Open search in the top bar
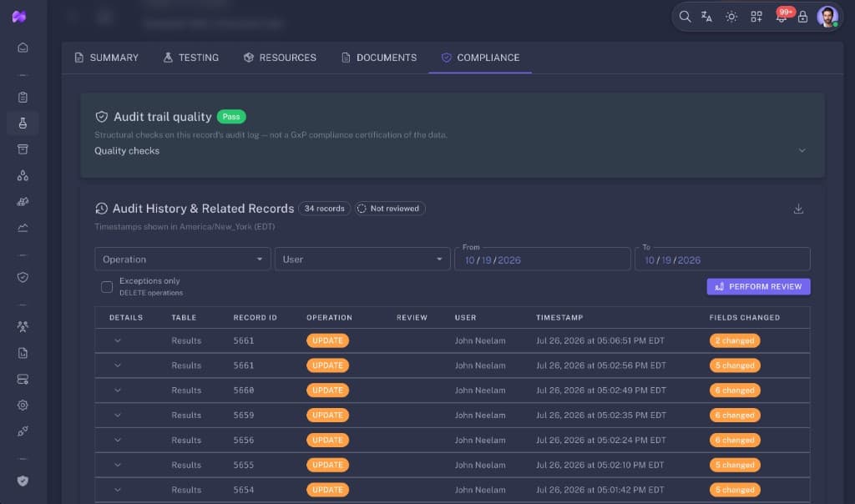Viewport: 855px width, 504px height. coord(685,17)
